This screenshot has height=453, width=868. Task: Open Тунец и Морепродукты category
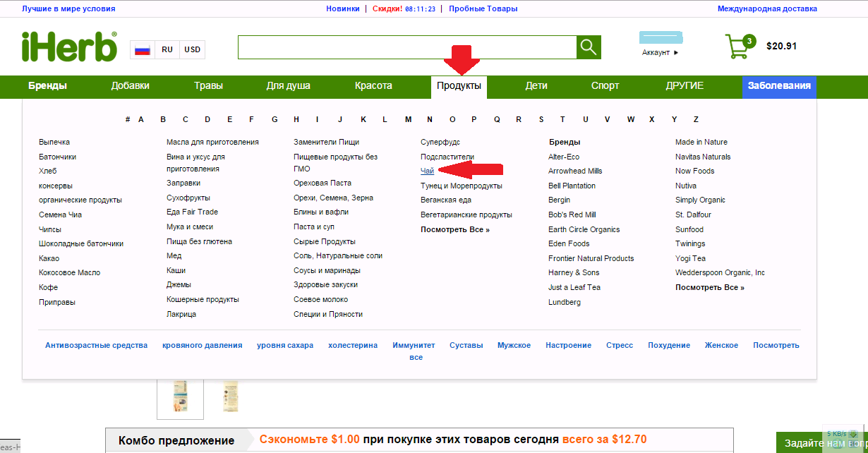(x=462, y=186)
